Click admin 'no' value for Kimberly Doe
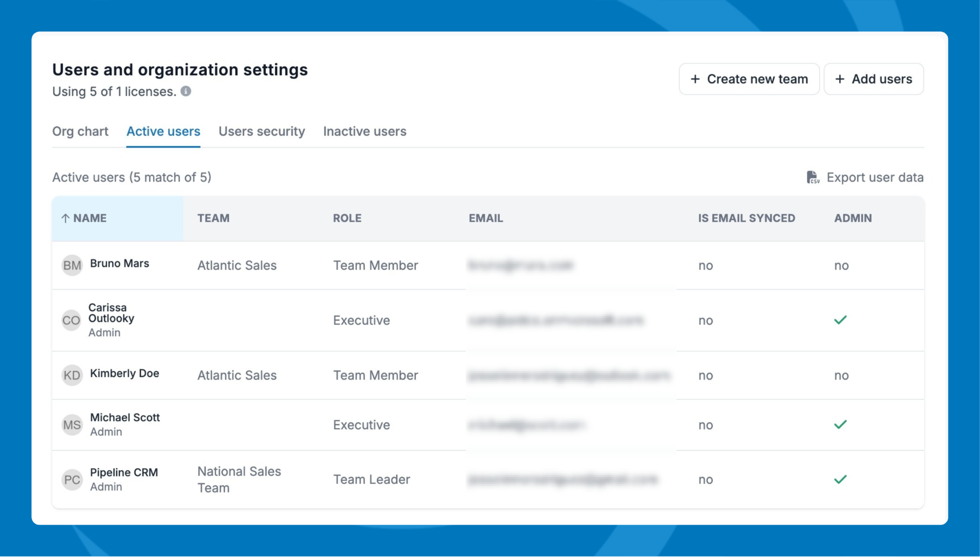Screen dimensions: 980x557 tap(841, 375)
